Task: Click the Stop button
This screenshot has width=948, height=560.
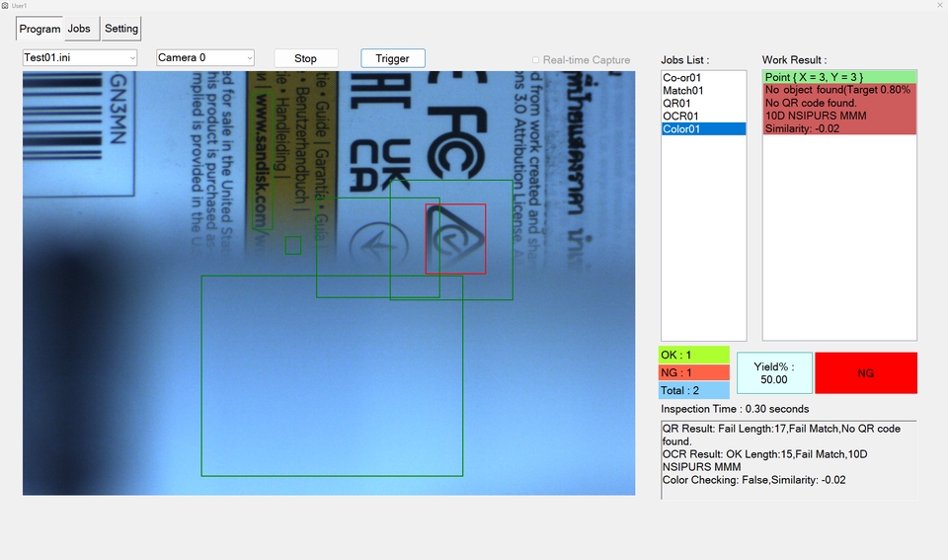Action: point(306,58)
